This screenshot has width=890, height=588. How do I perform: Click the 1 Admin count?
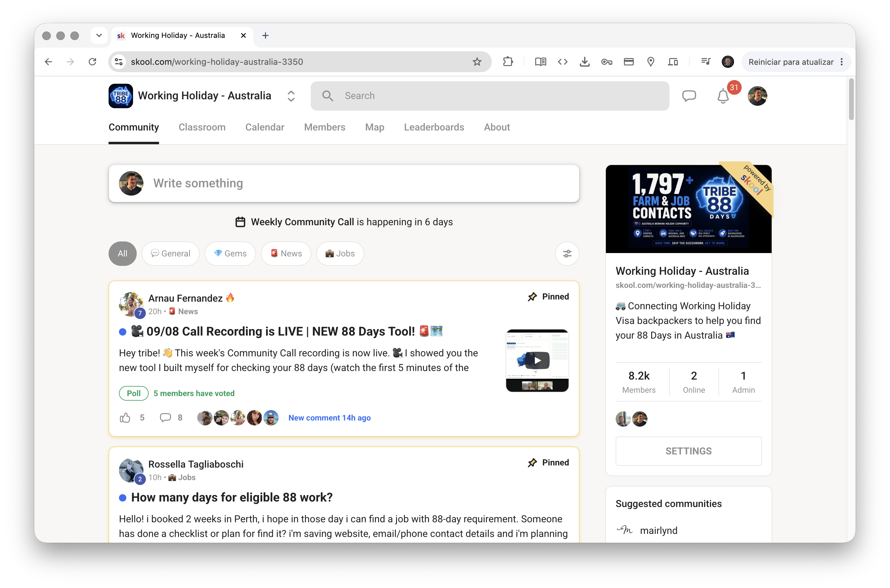pos(743,382)
